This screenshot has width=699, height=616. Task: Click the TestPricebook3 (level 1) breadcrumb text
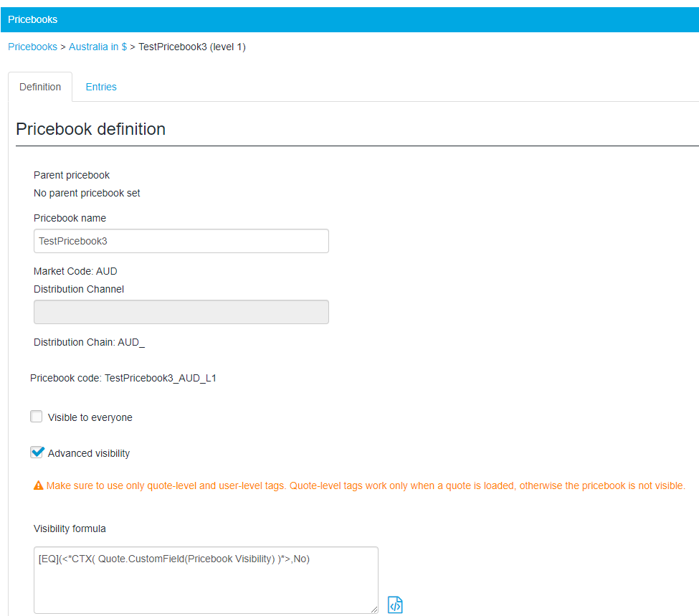tap(192, 47)
